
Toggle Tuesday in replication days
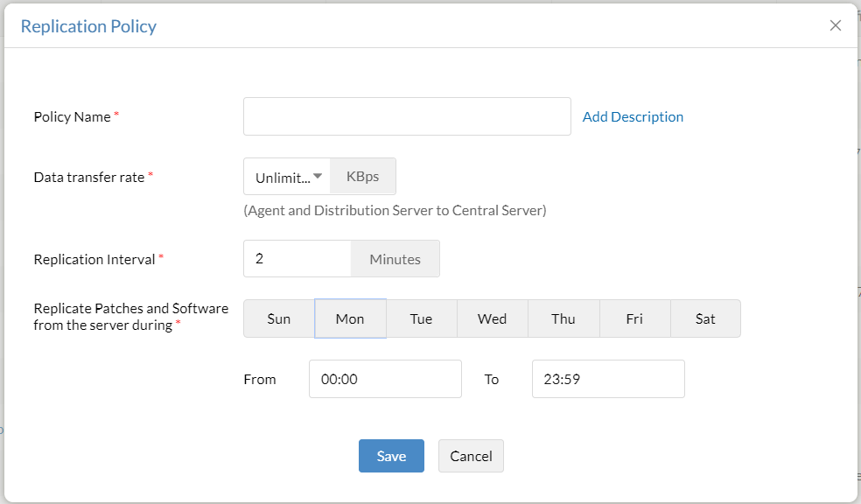pos(421,318)
